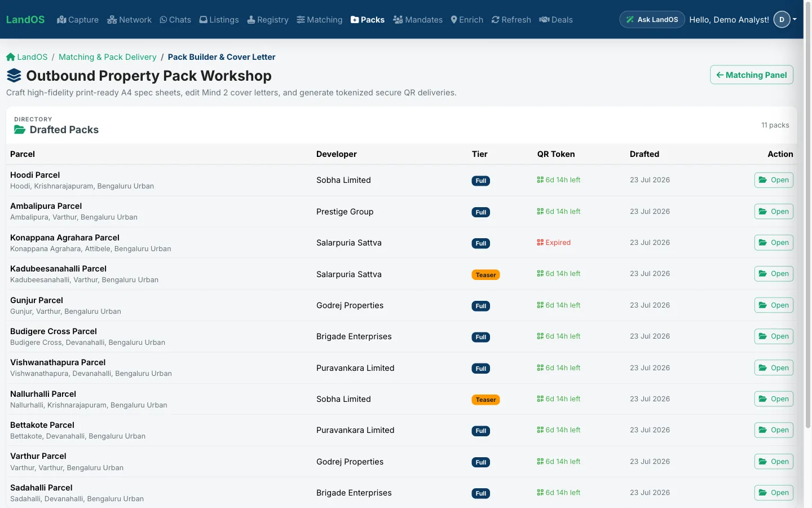Click the Developer column header

(x=337, y=154)
